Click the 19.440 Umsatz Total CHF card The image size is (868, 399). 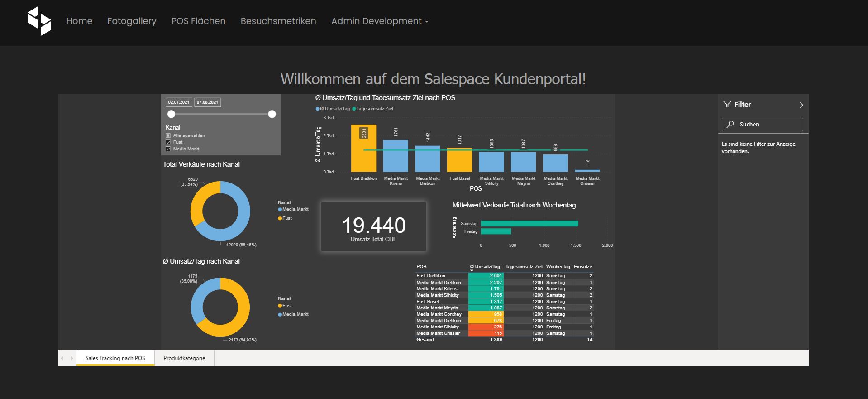373,226
